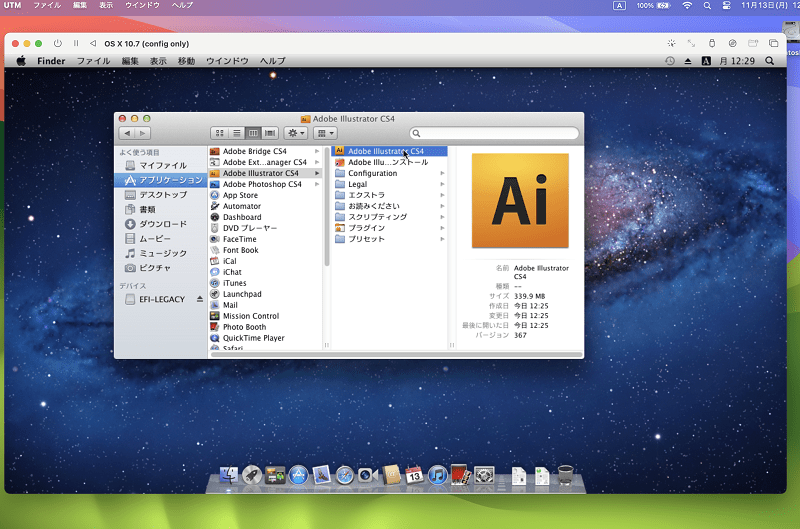Switch Finder to Cover Flow view

270,133
